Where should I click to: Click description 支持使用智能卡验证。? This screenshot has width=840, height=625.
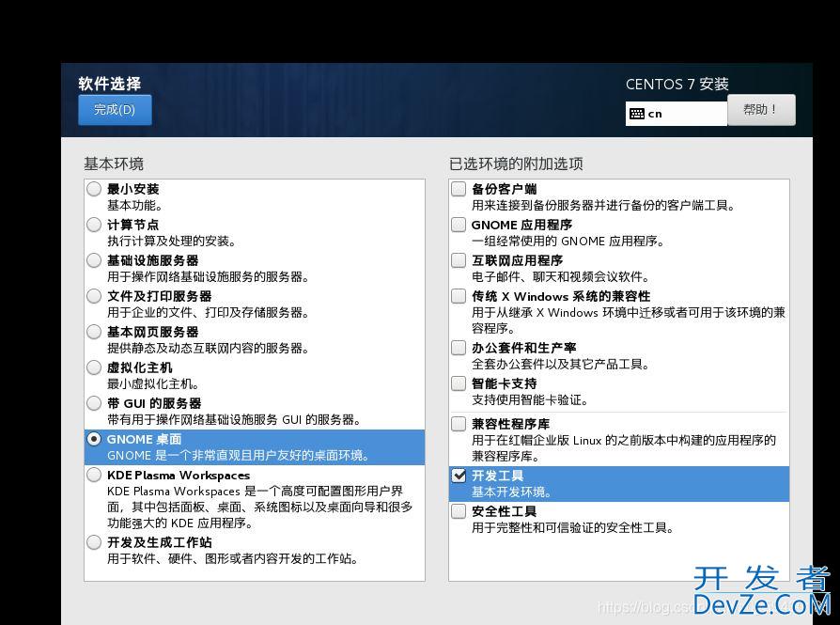[530, 400]
